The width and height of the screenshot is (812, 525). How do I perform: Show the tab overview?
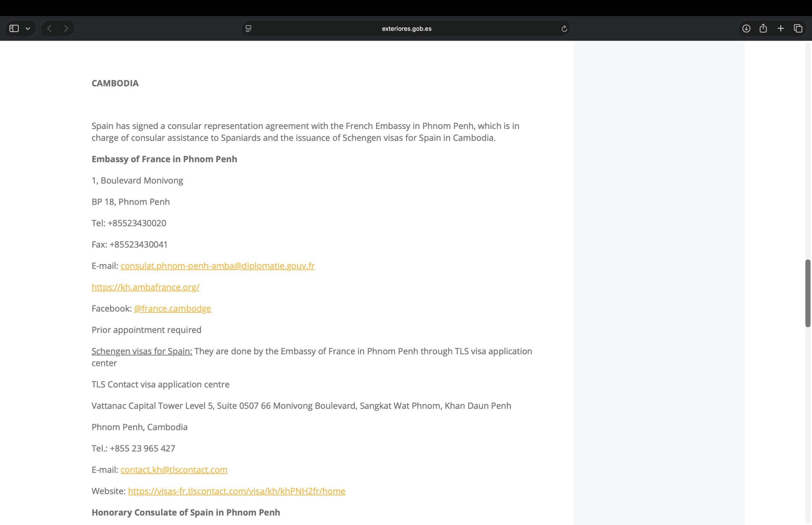pos(798,29)
